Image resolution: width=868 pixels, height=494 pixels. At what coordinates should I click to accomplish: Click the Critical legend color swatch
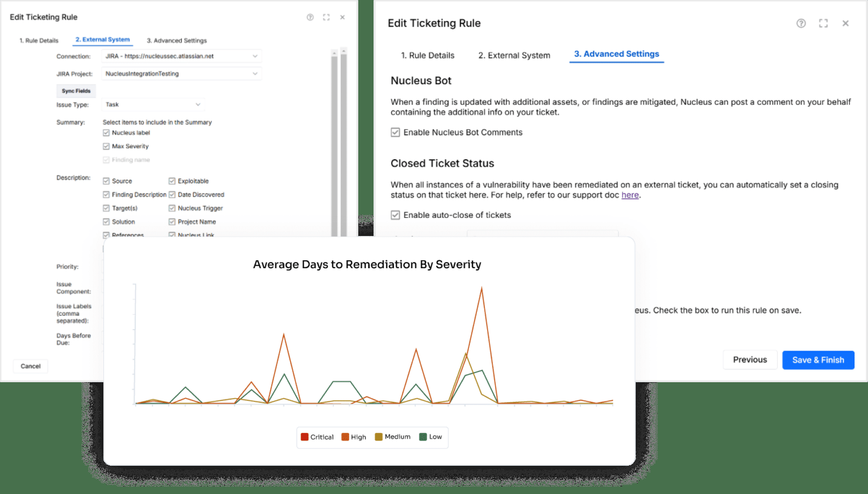click(x=305, y=437)
